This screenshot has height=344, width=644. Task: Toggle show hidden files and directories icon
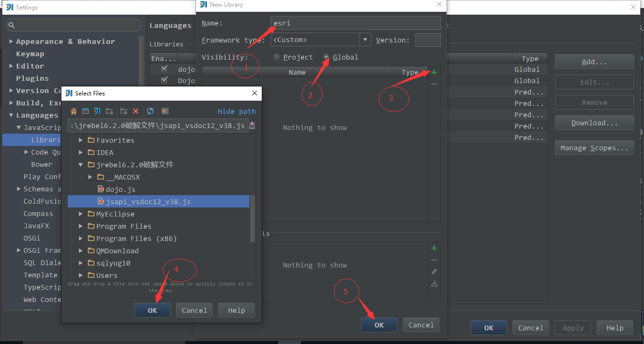pos(165,111)
